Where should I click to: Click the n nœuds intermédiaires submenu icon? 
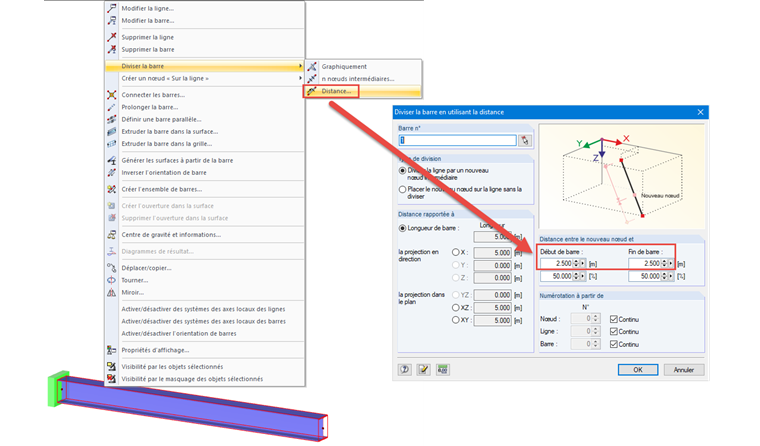[312, 79]
